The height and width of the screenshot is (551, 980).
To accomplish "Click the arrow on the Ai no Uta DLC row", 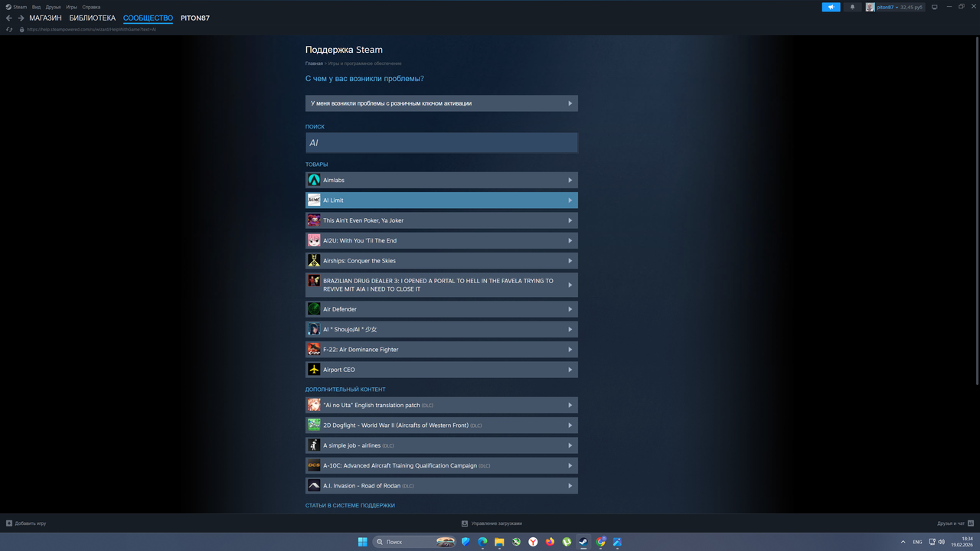I will pyautogui.click(x=570, y=405).
